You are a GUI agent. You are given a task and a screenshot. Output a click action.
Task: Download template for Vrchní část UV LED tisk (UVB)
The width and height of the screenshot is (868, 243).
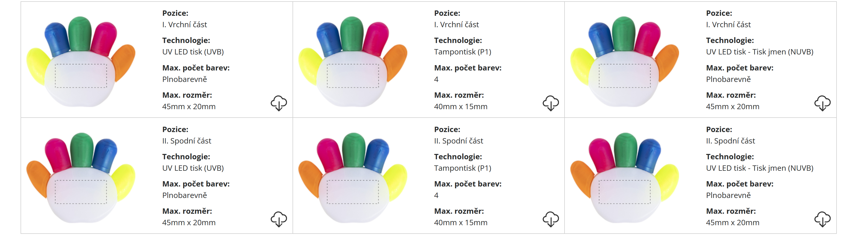point(279,103)
